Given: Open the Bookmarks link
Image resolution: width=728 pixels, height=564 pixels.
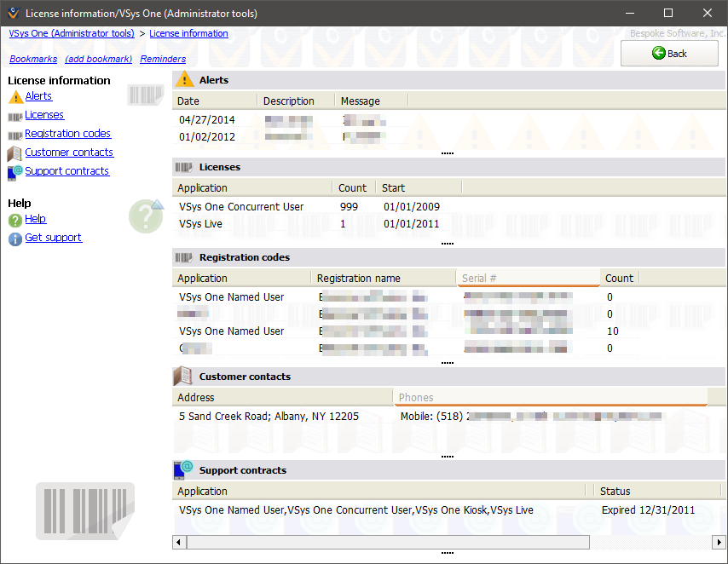Looking at the screenshot, I should point(33,59).
